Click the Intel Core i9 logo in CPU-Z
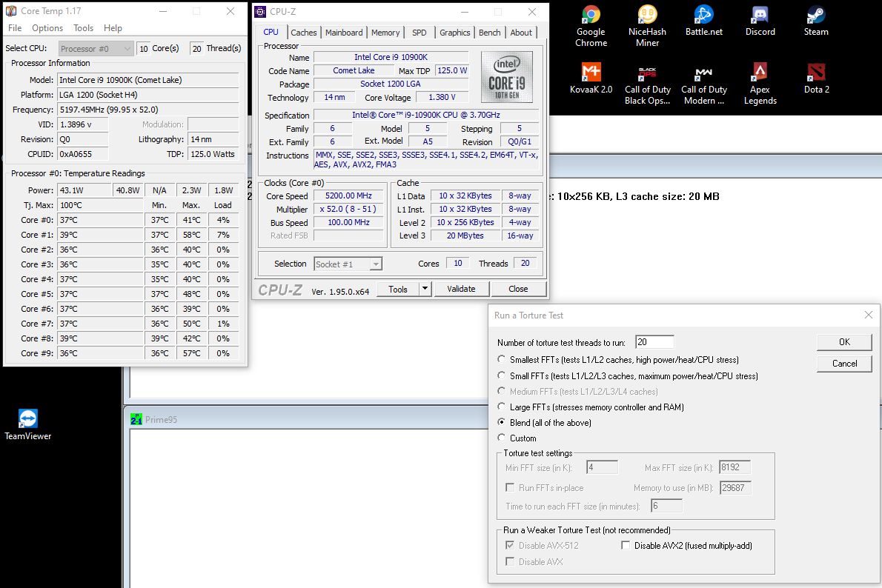The height and width of the screenshot is (588, 882). click(x=507, y=77)
